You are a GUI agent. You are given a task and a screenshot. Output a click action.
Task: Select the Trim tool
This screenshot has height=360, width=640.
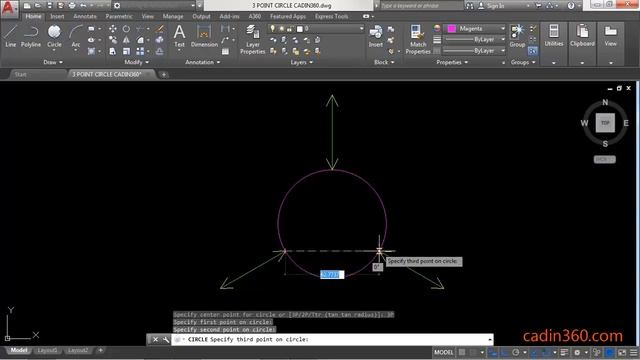point(140,29)
